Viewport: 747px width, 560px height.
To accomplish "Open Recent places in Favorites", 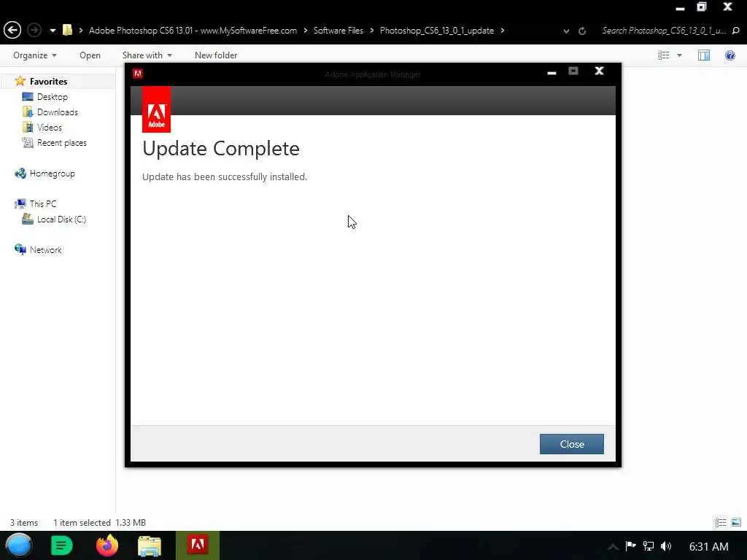I will [61, 143].
